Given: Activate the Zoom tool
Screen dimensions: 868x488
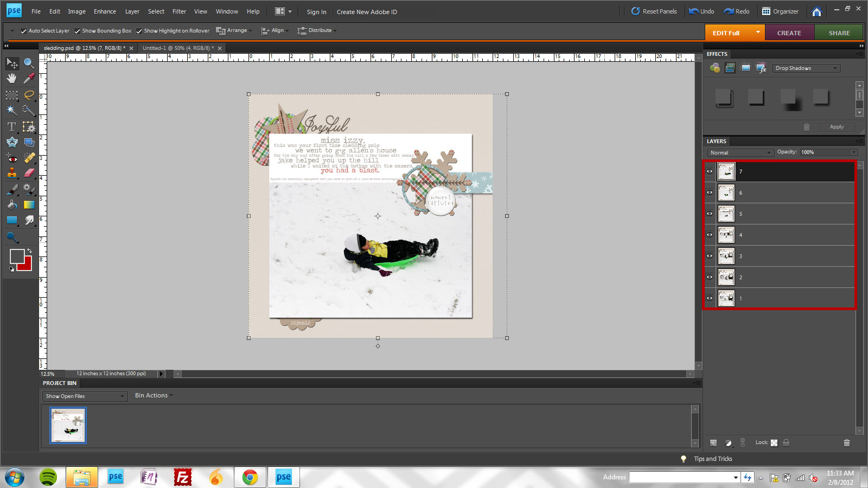Looking at the screenshot, I should (29, 63).
